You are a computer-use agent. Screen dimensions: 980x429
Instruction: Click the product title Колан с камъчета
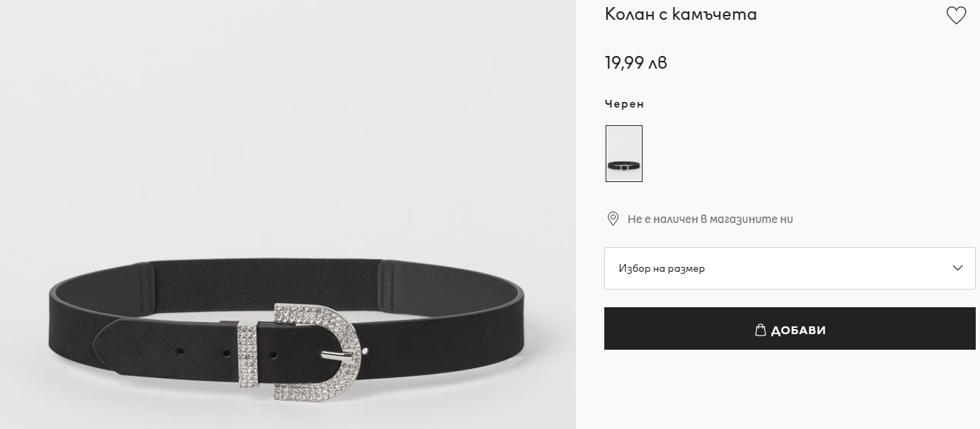681,14
